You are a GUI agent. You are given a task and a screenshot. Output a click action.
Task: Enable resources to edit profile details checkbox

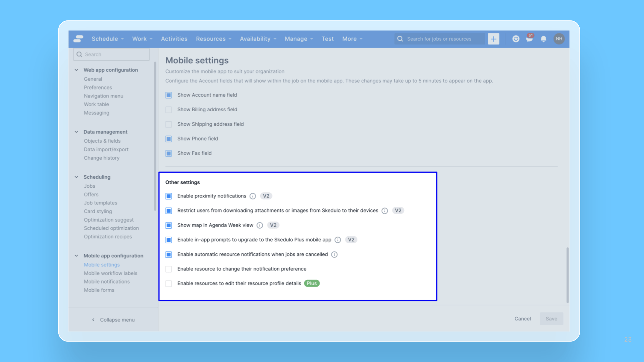169,284
